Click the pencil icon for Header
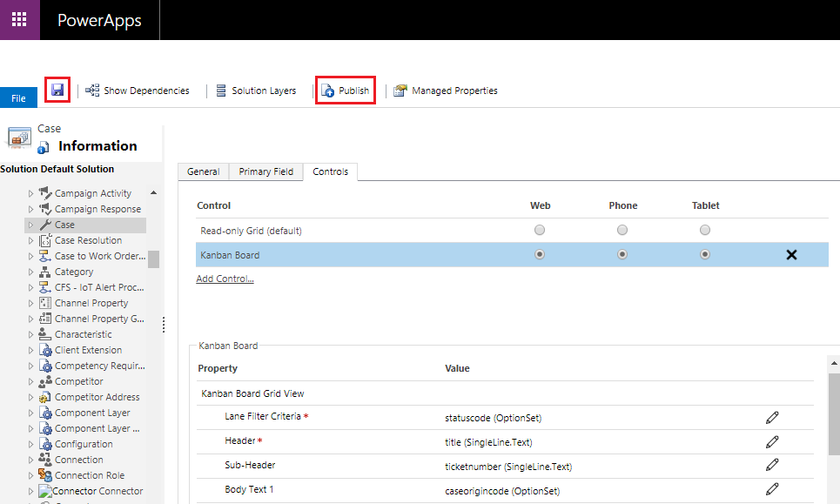840x504 pixels. (x=772, y=442)
